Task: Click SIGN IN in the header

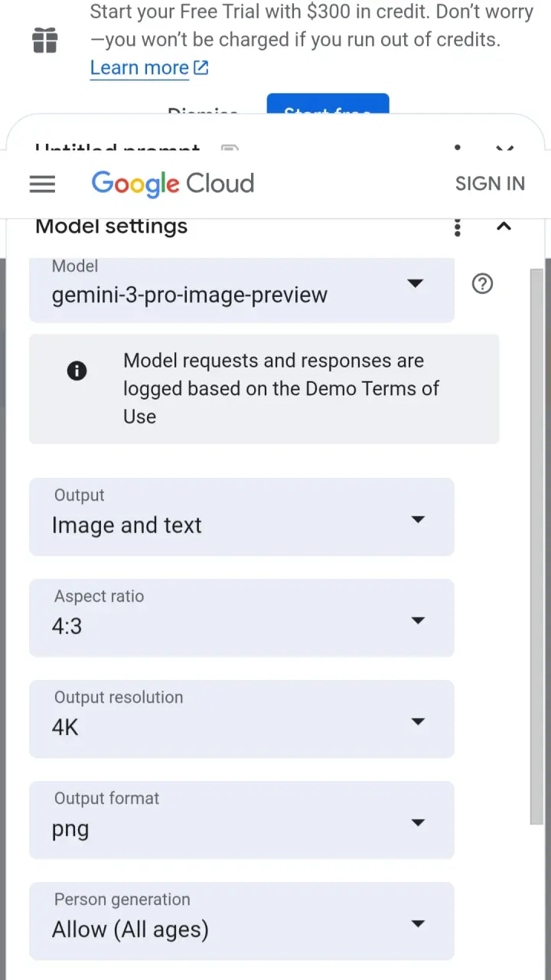Action: 490,184
